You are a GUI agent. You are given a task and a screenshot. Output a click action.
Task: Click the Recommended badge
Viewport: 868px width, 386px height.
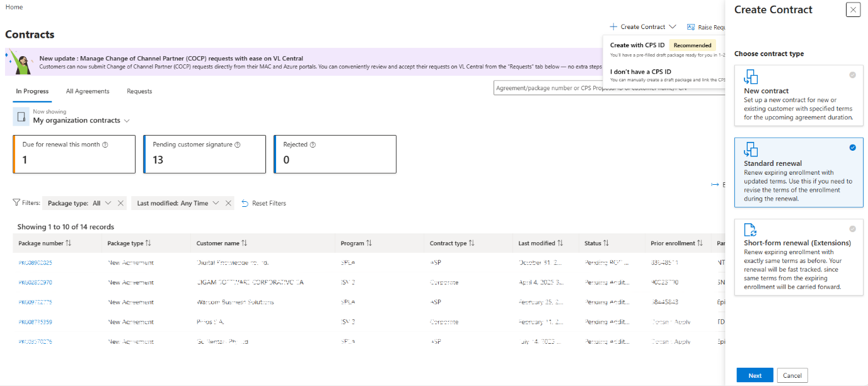pyautogui.click(x=692, y=45)
